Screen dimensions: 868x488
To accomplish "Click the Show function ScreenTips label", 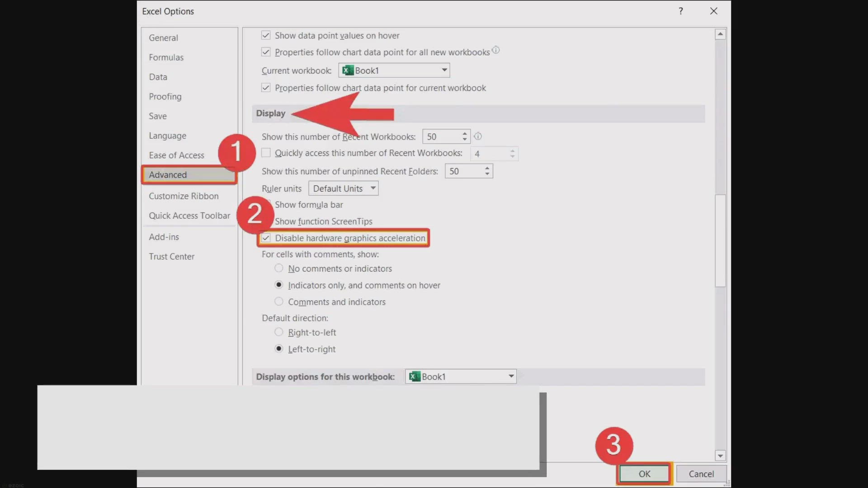I will click(324, 221).
